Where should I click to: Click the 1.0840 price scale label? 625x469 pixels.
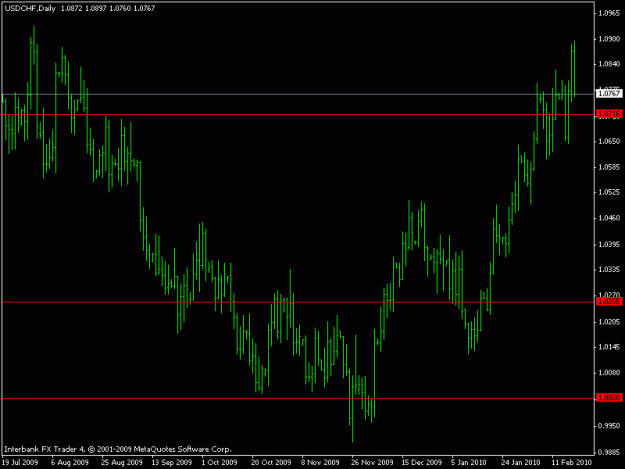coord(609,64)
